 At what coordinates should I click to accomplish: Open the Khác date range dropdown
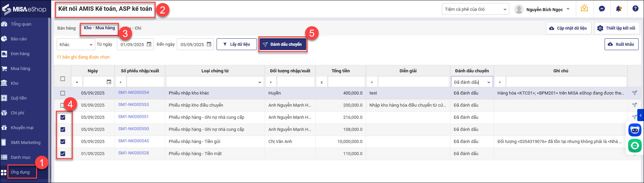coord(76,44)
